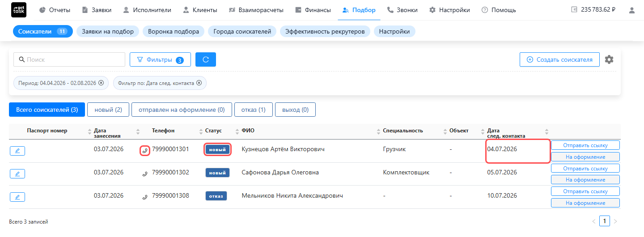Switch to Города соискателей tab
This screenshot has width=644, height=237.
242,31
